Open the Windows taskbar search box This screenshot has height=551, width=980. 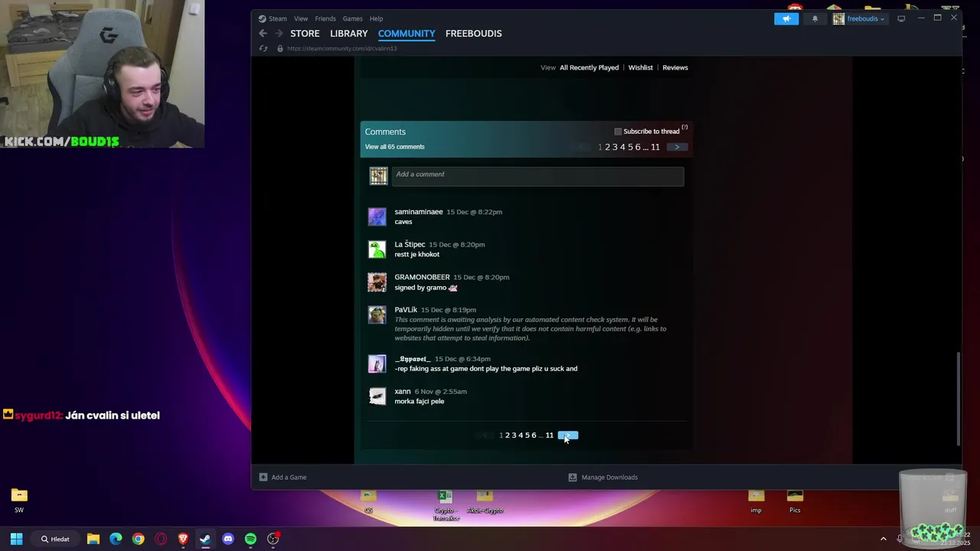(56, 539)
